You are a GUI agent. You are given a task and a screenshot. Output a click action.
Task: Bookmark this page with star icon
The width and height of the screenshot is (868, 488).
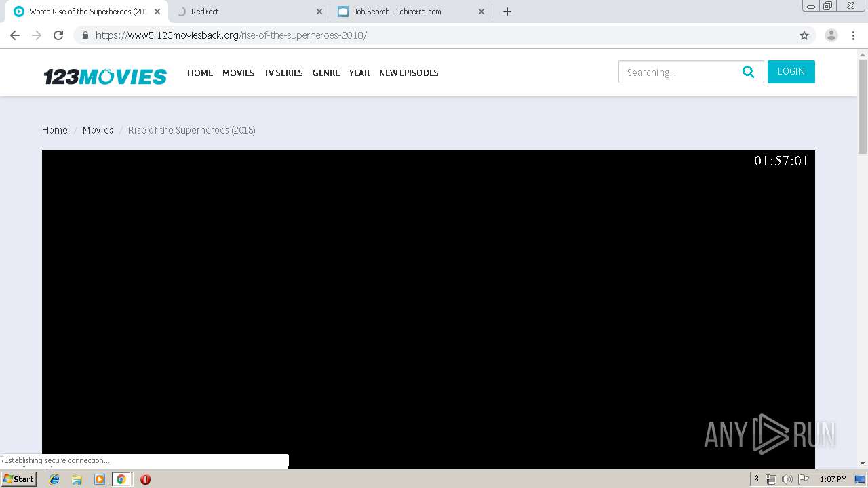pyautogui.click(x=804, y=35)
